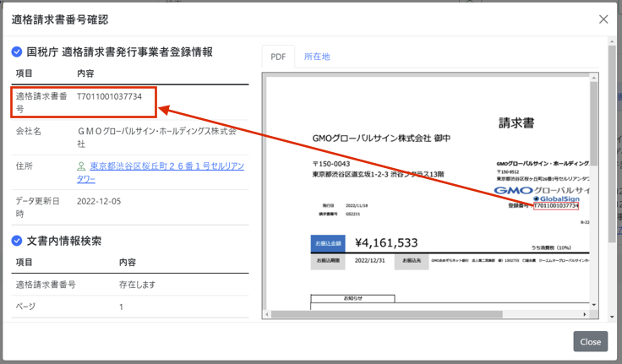
Task: Click the blue check icon next to 国税庁
Action: (x=17, y=52)
